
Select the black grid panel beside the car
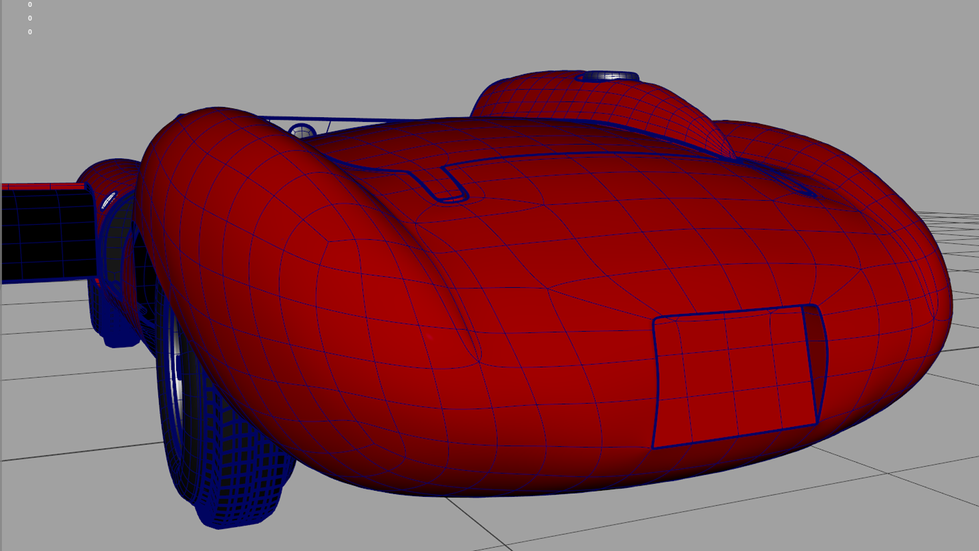pos(48,233)
